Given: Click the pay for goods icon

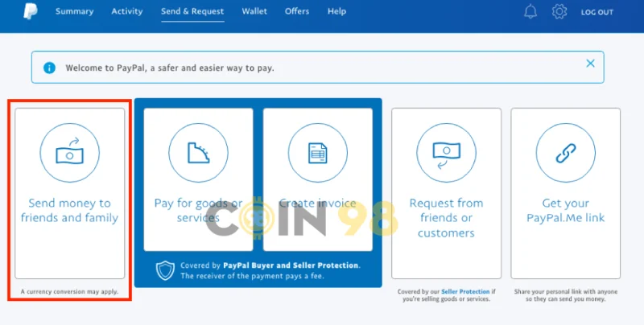Looking at the screenshot, I should pyautogui.click(x=198, y=153).
